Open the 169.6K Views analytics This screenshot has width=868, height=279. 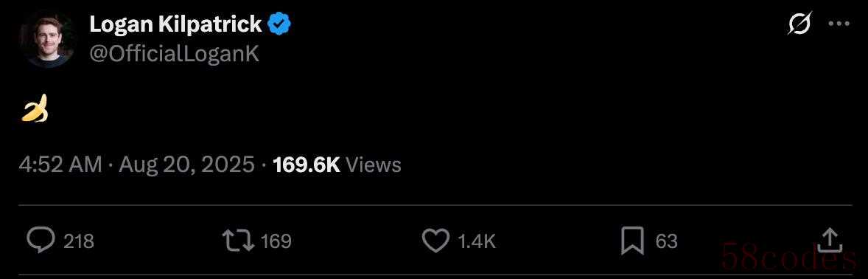point(337,165)
